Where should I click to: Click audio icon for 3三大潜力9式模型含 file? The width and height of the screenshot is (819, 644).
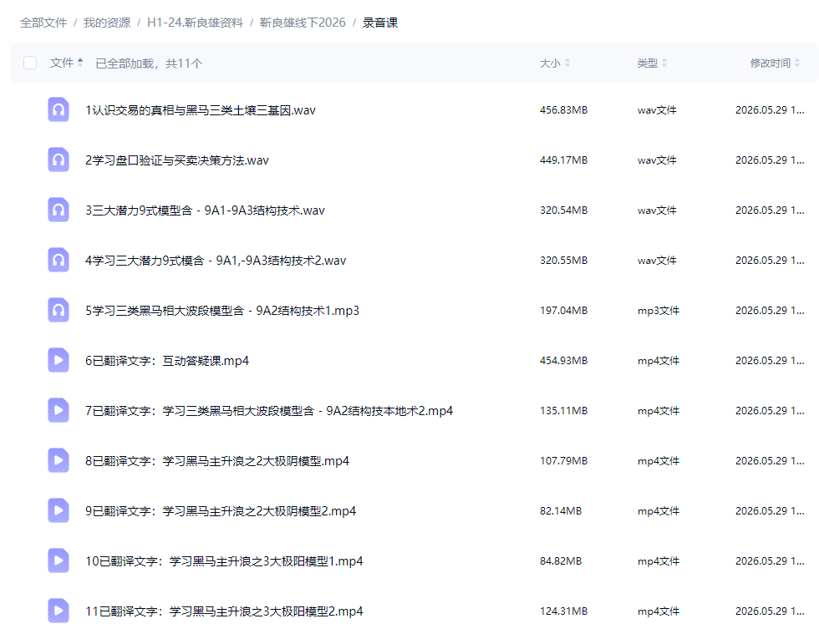(58, 210)
